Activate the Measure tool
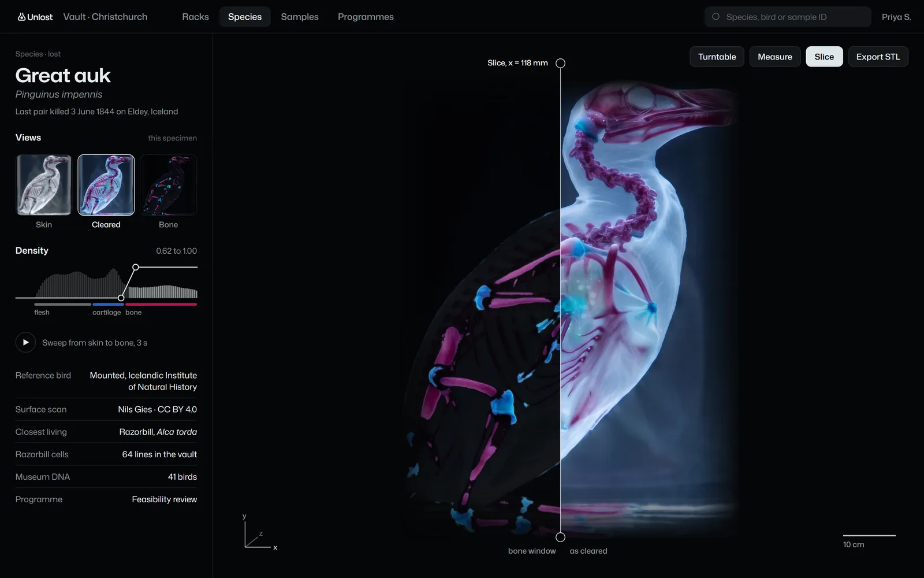This screenshot has height=578, width=924. point(775,57)
